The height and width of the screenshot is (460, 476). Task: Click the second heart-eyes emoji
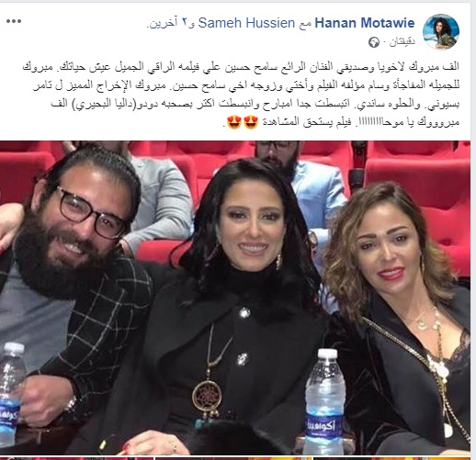[234, 122]
